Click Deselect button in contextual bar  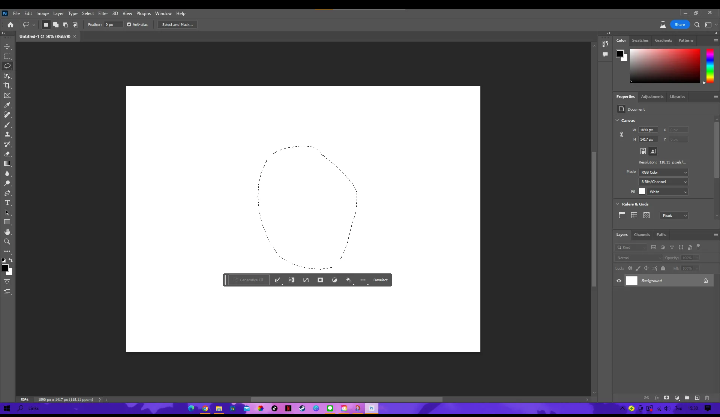[x=380, y=280]
